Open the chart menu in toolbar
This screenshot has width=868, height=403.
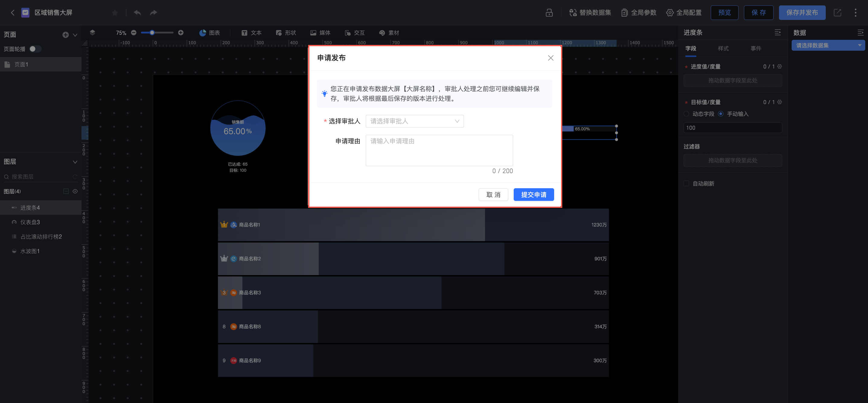pyautogui.click(x=209, y=33)
